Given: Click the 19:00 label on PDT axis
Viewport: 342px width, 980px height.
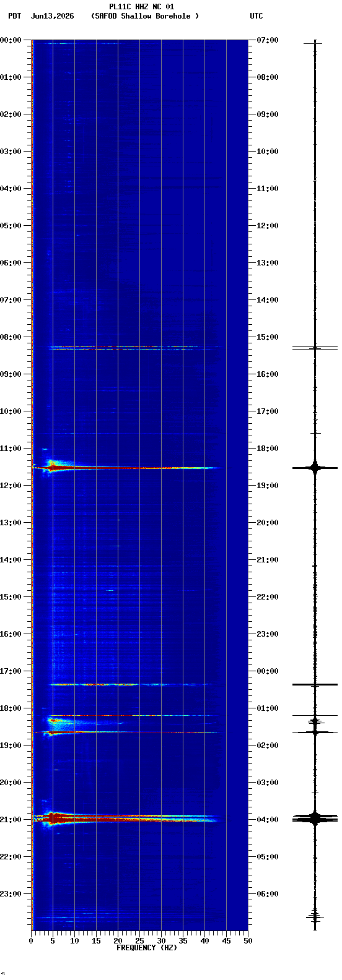Looking at the screenshot, I should pos(11,746).
